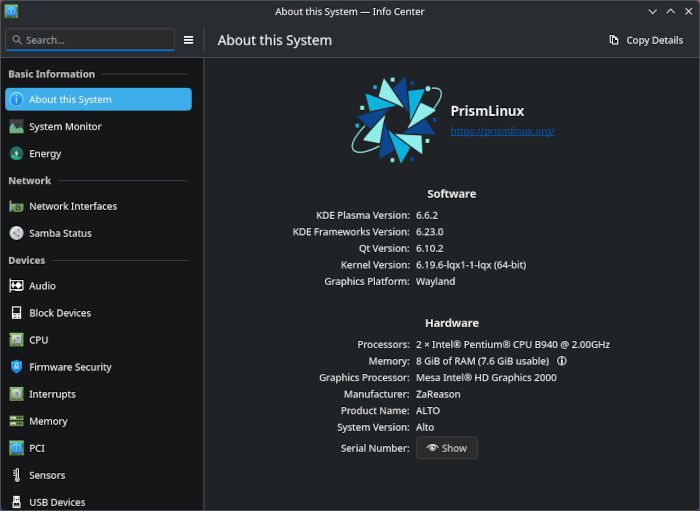Show the hidden serial number

click(446, 448)
